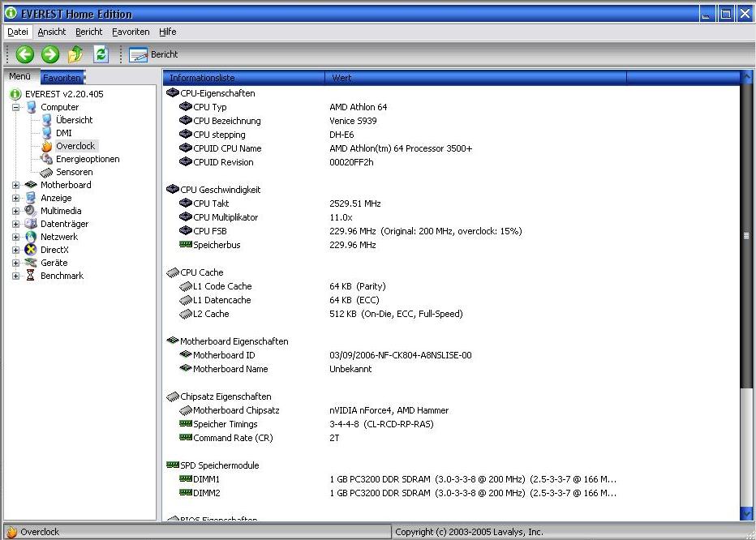
Task: Expand the Benchmark tree node
Action: pos(16,276)
